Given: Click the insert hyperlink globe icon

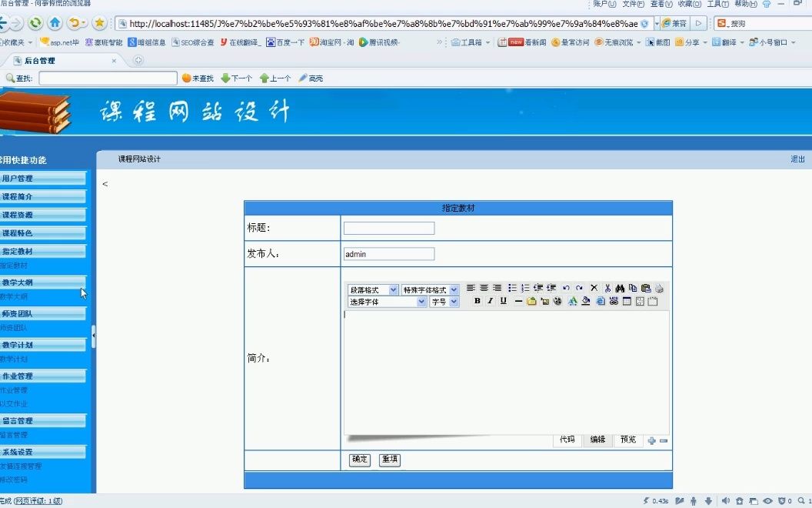Looking at the screenshot, I should 601,301.
